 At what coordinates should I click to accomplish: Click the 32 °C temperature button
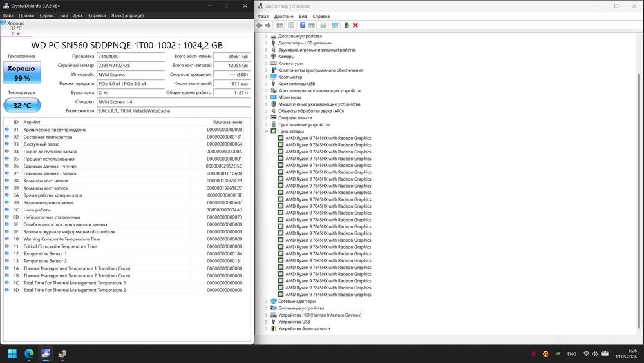pyautogui.click(x=22, y=105)
